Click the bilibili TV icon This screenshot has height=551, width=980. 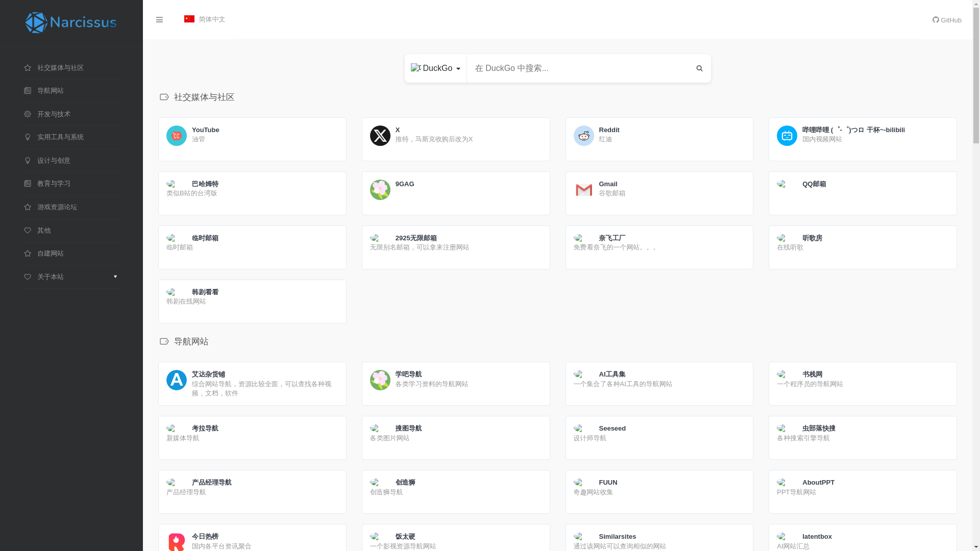[x=787, y=136]
